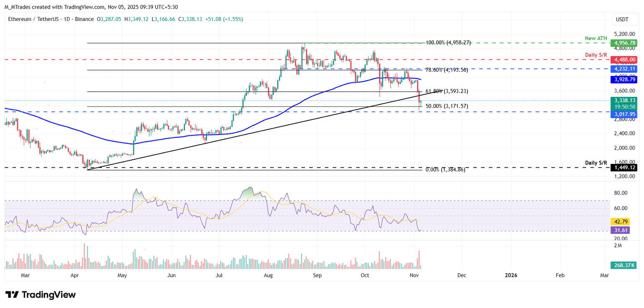This screenshot has width=644, height=308.
Task: Select the current price 3,338.13 label
Action: 624,101
